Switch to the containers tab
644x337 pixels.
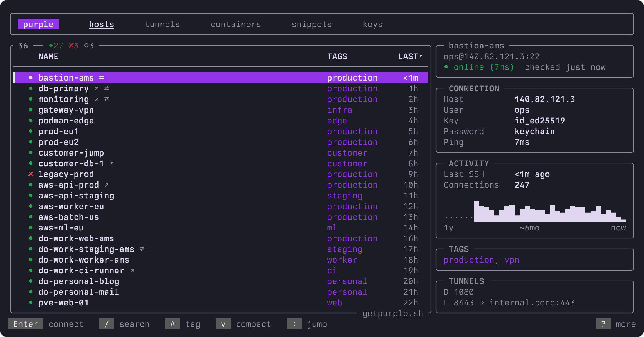pos(236,24)
